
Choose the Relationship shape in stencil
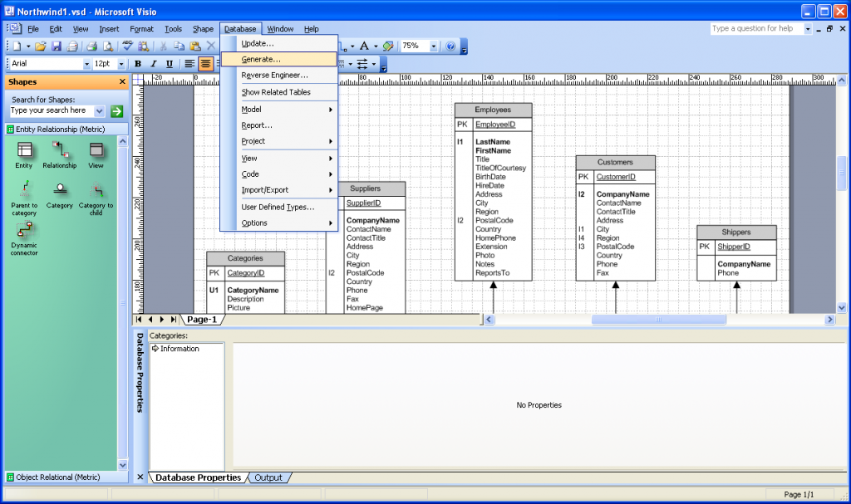click(60, 155)
